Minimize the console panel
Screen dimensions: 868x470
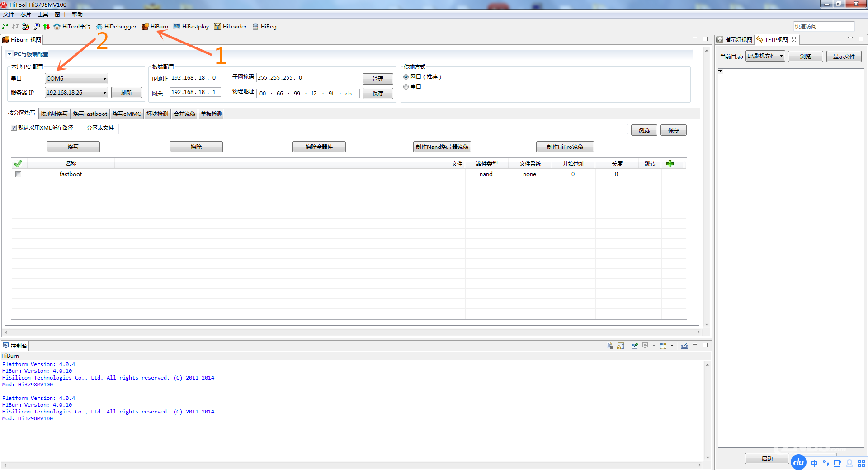point(695,345)
